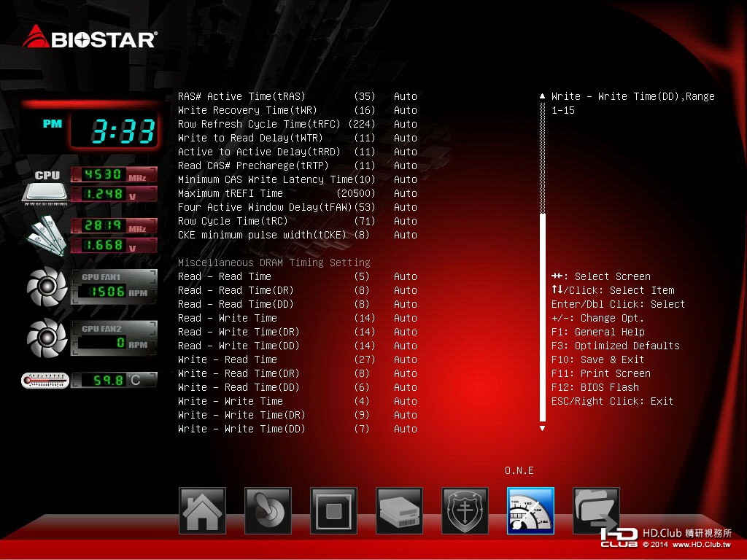
Task: Click the scrollbar down arrow
Action: (542, 428)
